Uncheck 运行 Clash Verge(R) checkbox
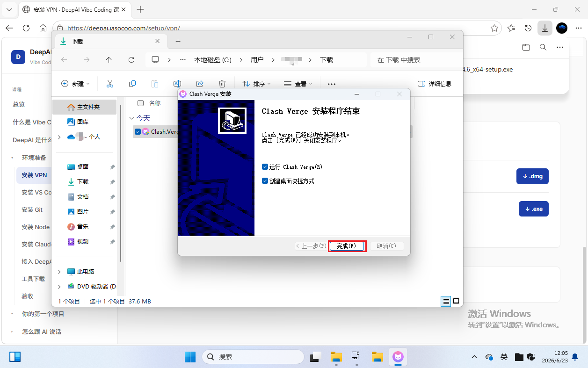Screen dimensions: 588x368 tap(265, 167)
